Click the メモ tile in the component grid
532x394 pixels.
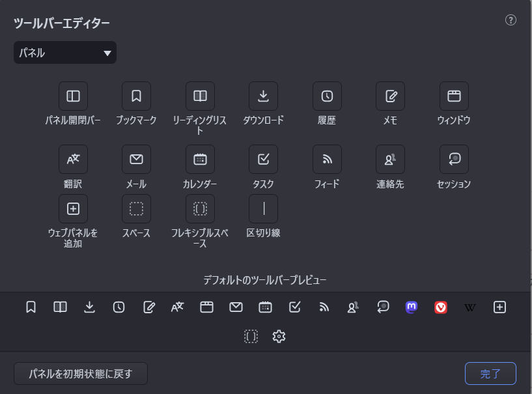coord(390,96)
